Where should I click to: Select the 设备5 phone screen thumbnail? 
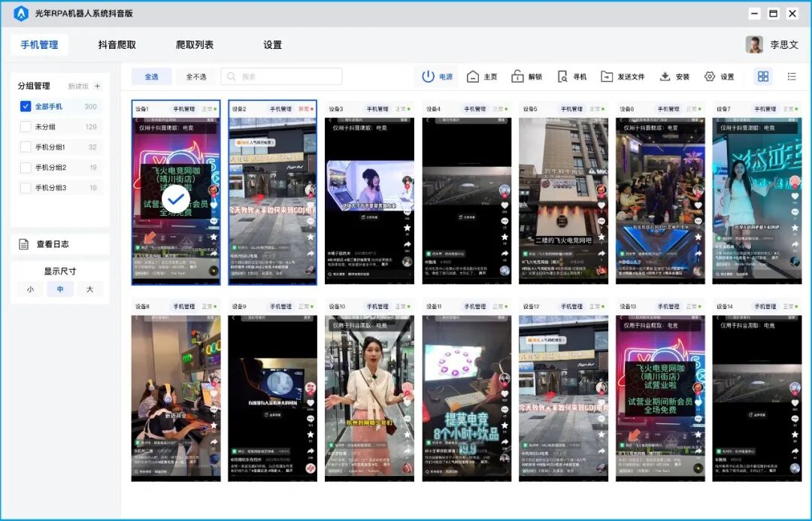[x=563, y=201]
